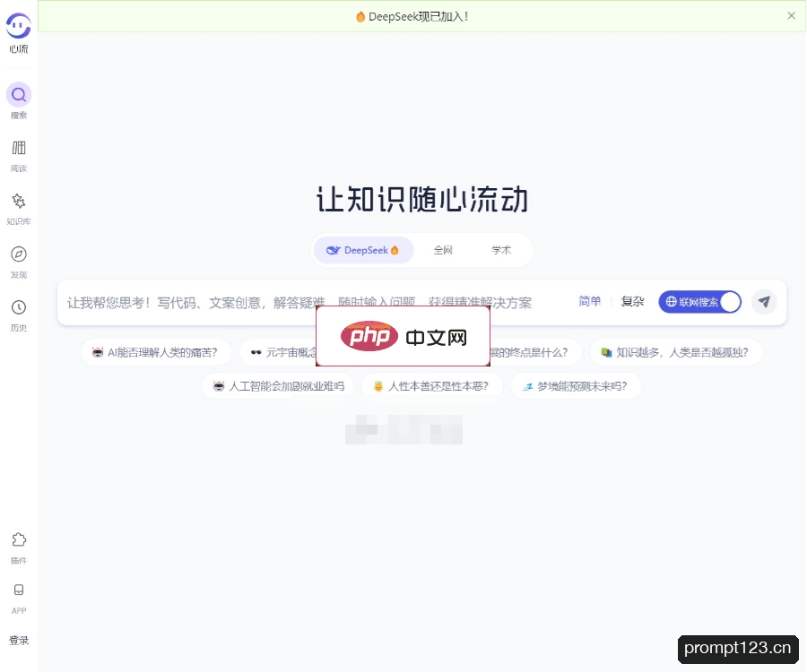The height and width of the screenshot is (672, 807).
Task: Open the 知识库 knowledge base icon
Action: 19,201
